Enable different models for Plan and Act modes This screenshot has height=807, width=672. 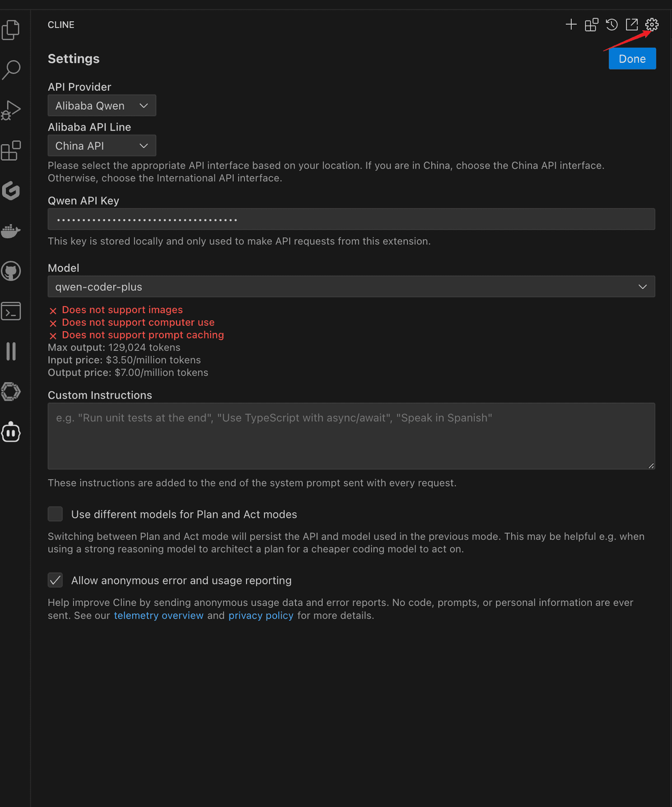point(55,514)
